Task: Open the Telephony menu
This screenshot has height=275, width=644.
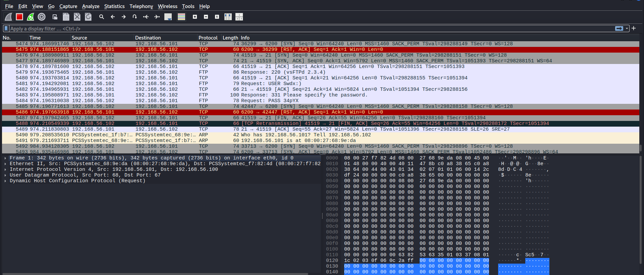Action: [141, 6]
